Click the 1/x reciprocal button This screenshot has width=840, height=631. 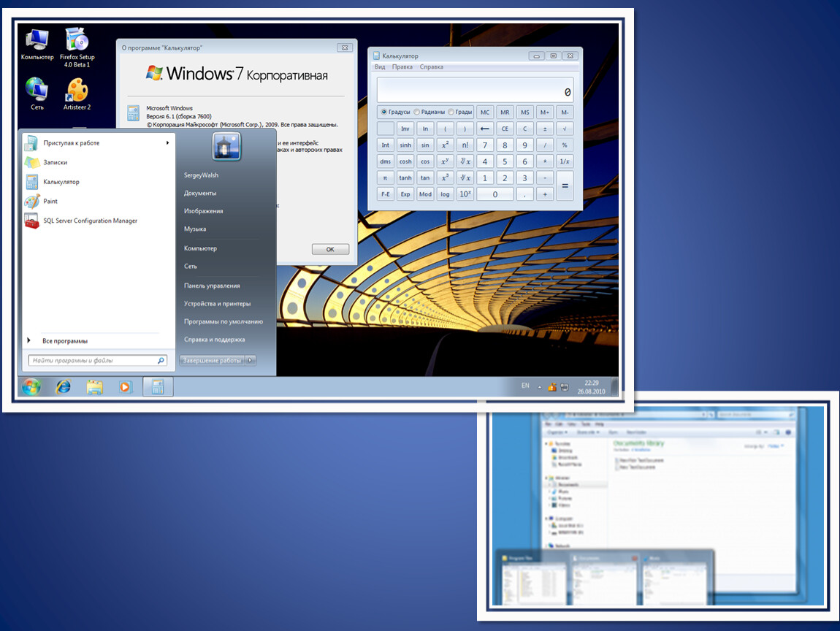565,161
